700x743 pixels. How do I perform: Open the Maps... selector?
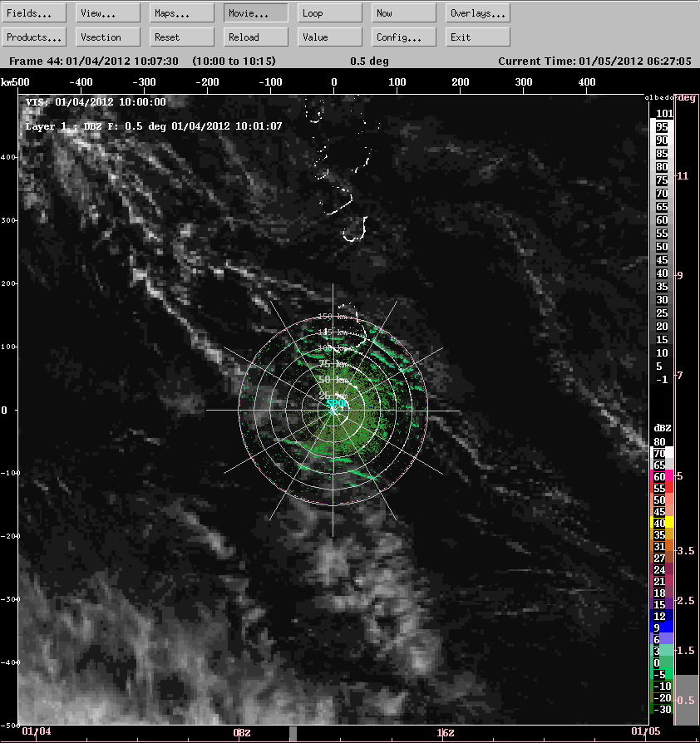tap(182, 13)
